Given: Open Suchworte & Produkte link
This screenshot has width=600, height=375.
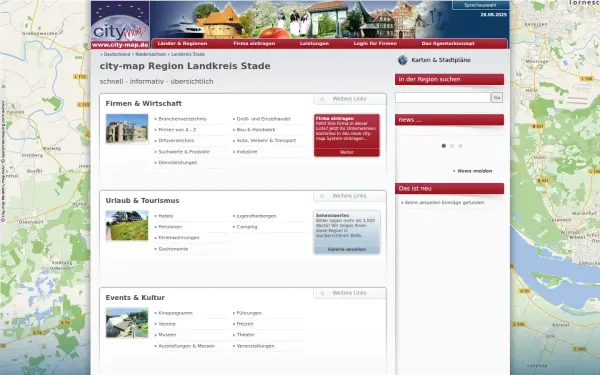Looking at the screenshot, I should [x=184, y=152].
